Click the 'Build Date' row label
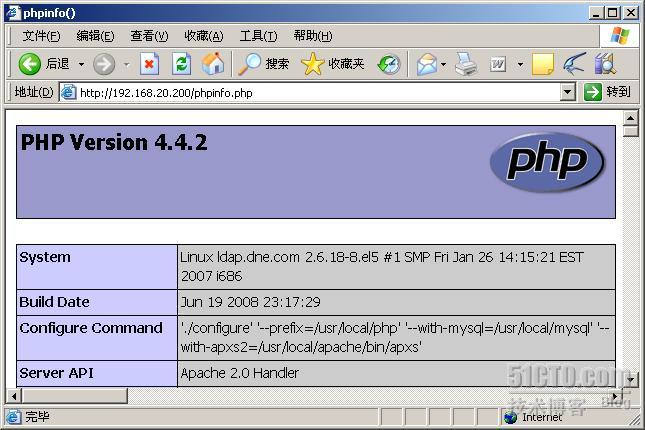 [54, 302]
